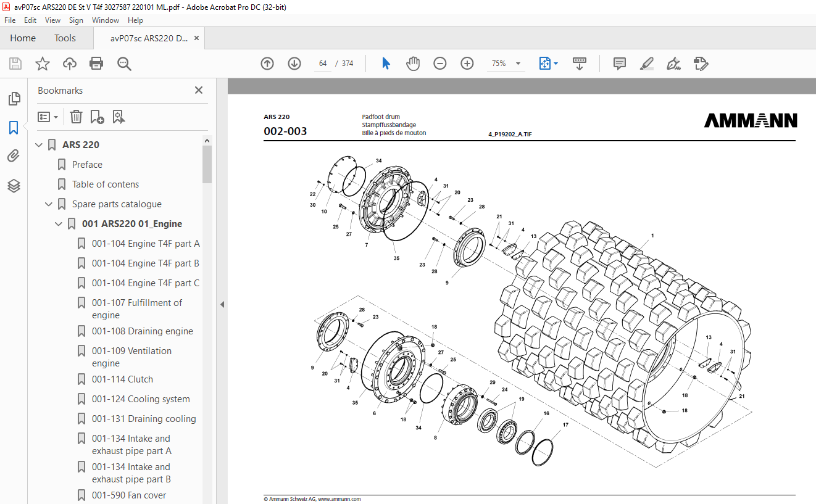Viewport: 816px width, 504px height.
Task: Collapse the navigation pane with the arrow
Action: (x=222, y=304)
